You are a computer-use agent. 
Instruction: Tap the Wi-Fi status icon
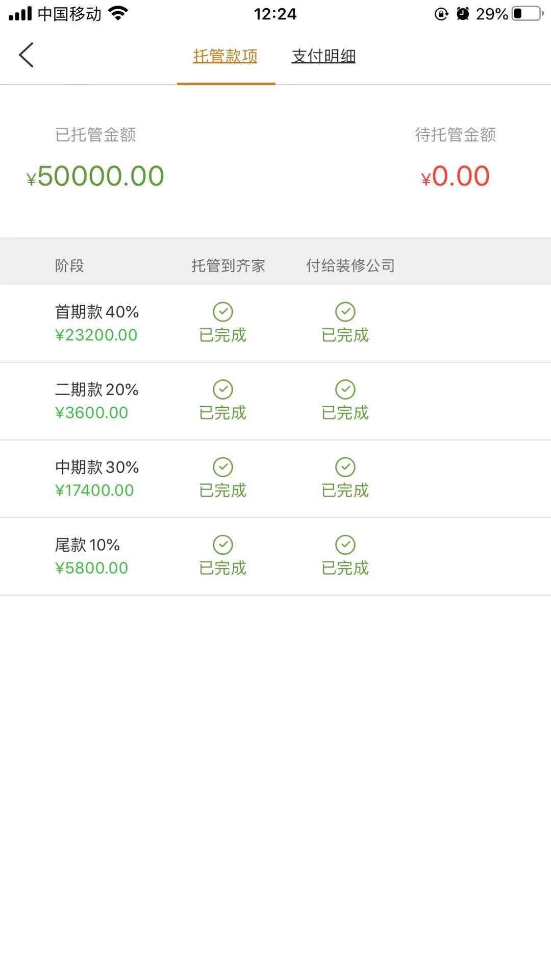(118, 14)
